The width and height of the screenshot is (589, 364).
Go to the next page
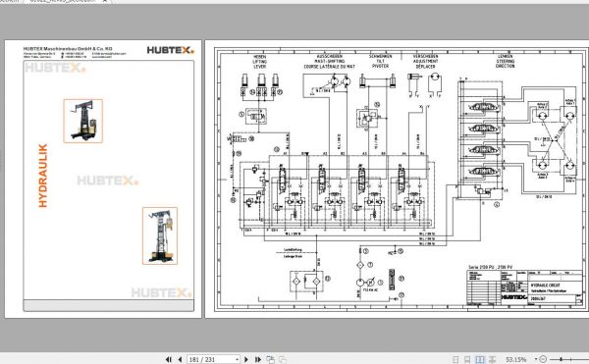tap(246, 359)
